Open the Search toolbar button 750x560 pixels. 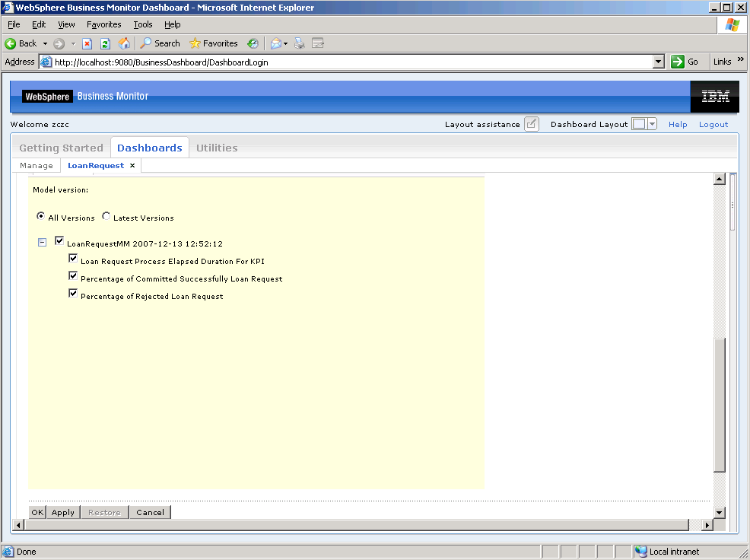[x=160, y=43]
